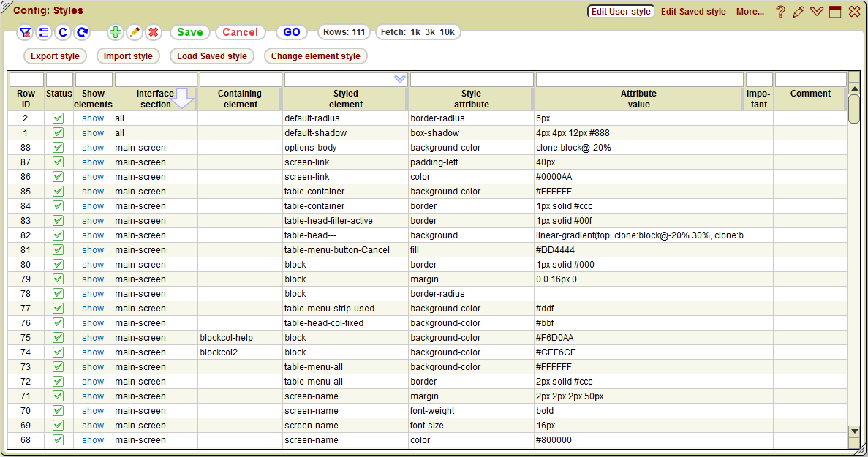Uncheck the Status box for Row ID 2
The height and width of the screenshot is (457, 868).
pos(58,118)
